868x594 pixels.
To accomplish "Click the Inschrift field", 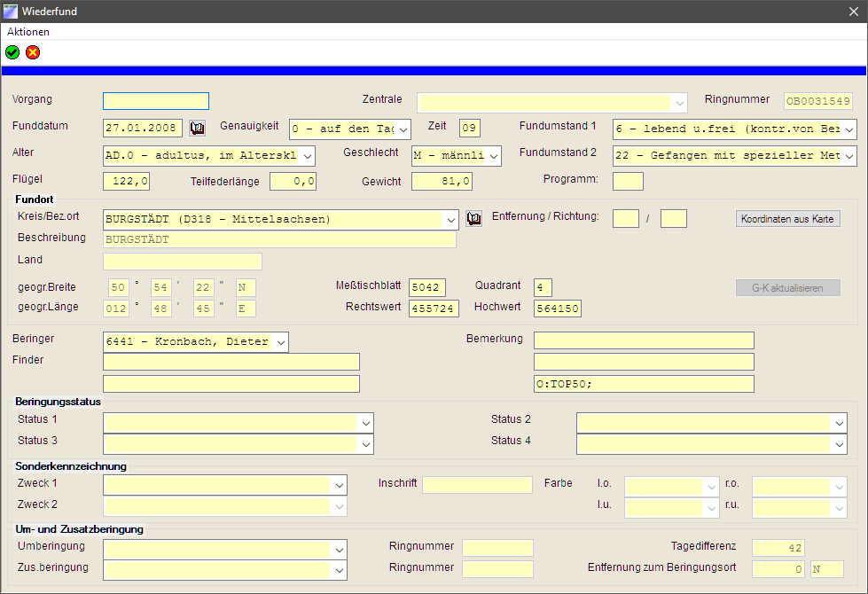I will pyautogui.click(x=477, y=485).
